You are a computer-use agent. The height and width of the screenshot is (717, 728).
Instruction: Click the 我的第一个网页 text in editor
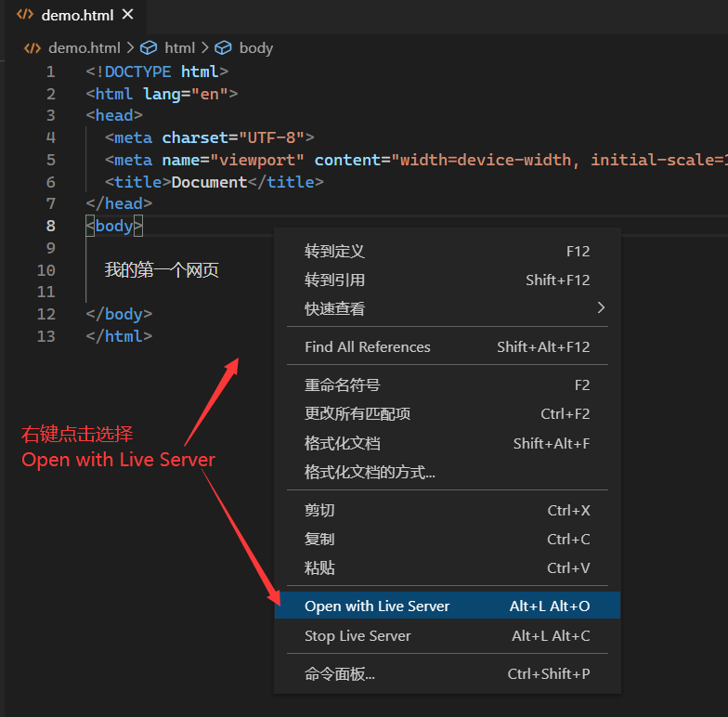point(162,270)
